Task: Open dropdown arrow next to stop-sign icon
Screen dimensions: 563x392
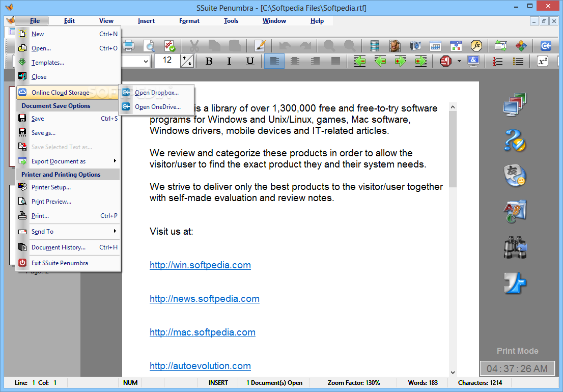Action: click(459, 62)
